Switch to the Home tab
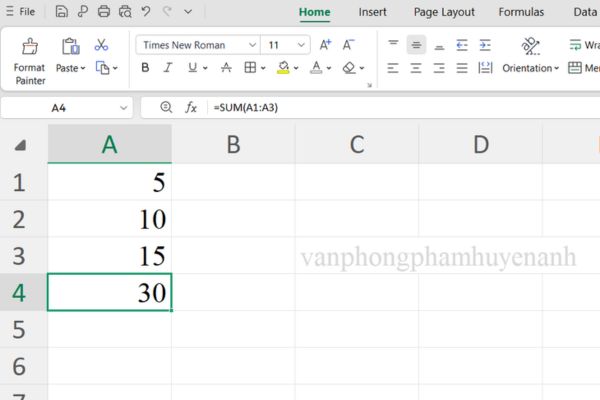This screenshot has height=400, width=600. click(315, 12)
